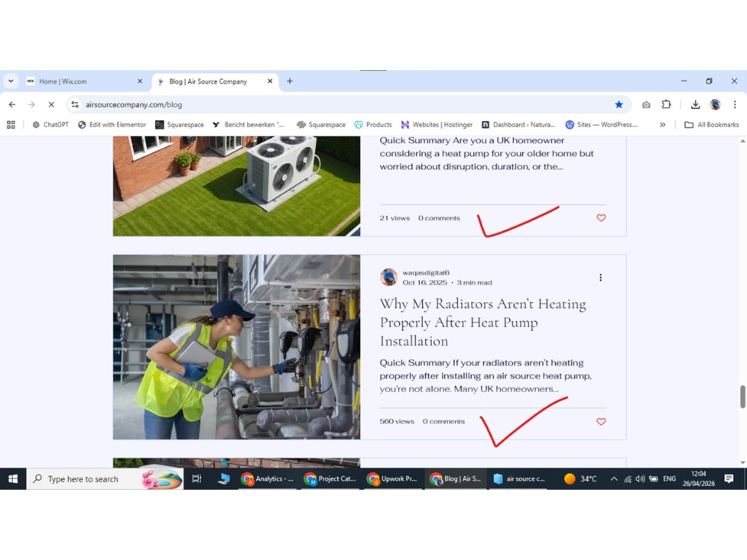Open the ChatGPT bookmark

[51, 124]
